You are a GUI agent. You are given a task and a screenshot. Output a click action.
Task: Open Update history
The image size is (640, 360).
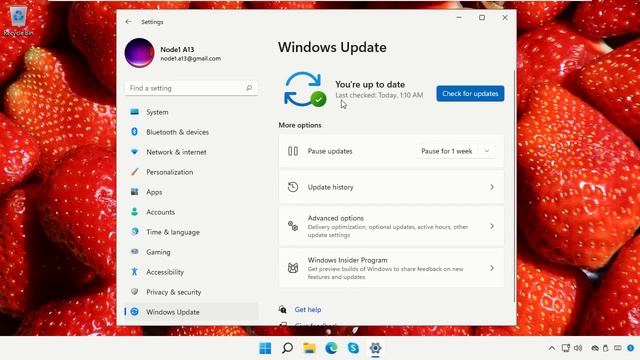[x=391, y=187]
